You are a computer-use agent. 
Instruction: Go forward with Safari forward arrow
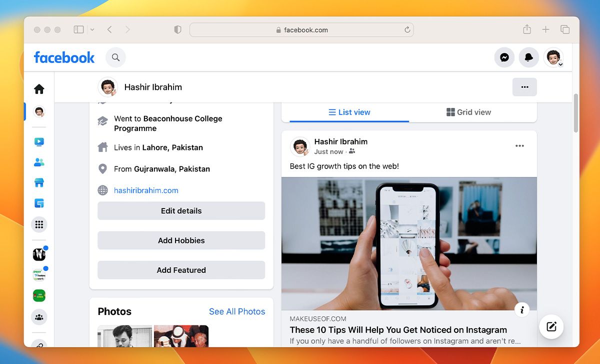(127, 30)
